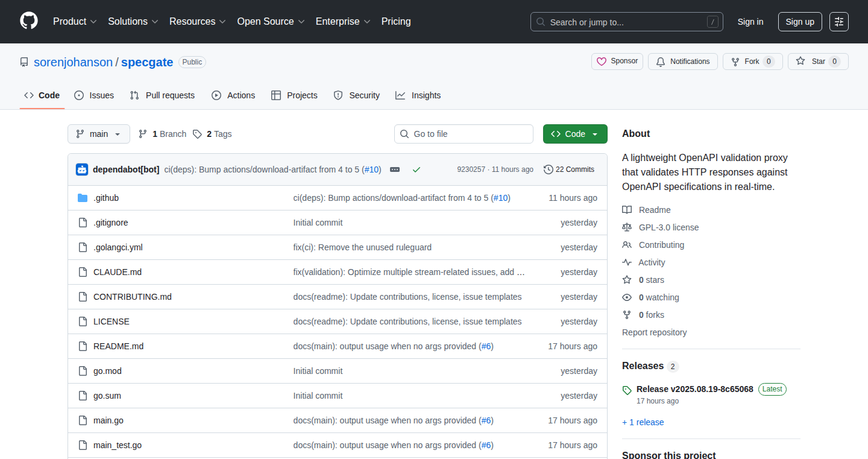Image resolution: width=868 pixels, height=459 pixels.
Task: Expand the Open Source menu
Action: coord(271,22)
